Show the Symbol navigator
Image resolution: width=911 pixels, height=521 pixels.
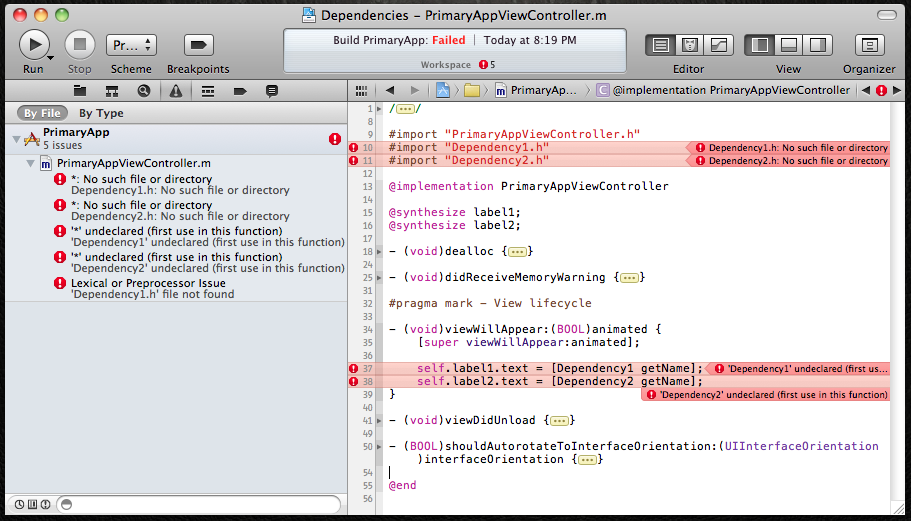pos(112,91)
